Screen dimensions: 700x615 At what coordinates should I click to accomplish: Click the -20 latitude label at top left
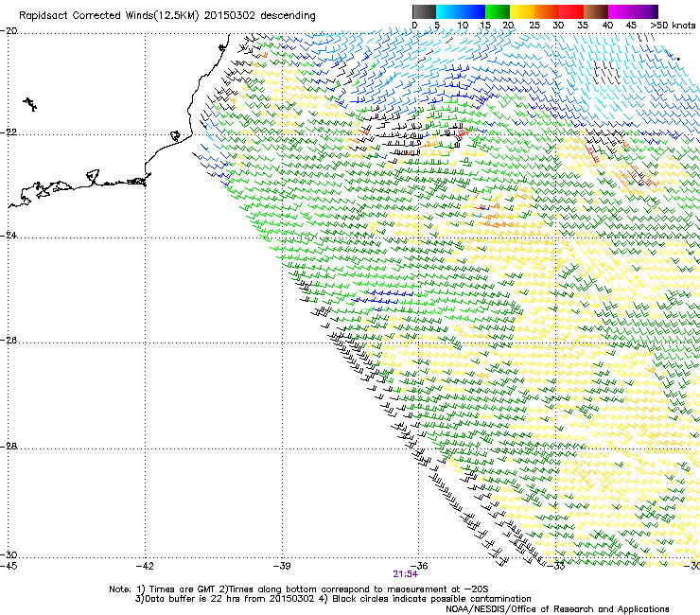click(9, 31)
